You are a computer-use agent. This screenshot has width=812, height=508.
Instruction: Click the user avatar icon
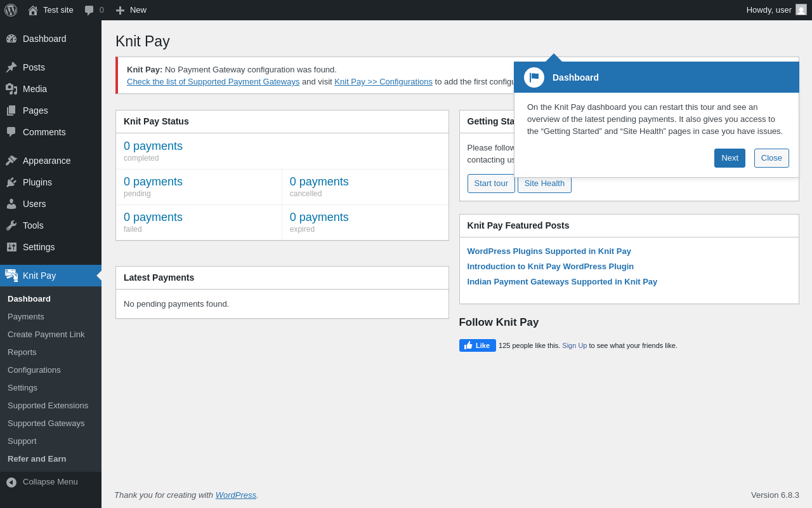(801, 10)
